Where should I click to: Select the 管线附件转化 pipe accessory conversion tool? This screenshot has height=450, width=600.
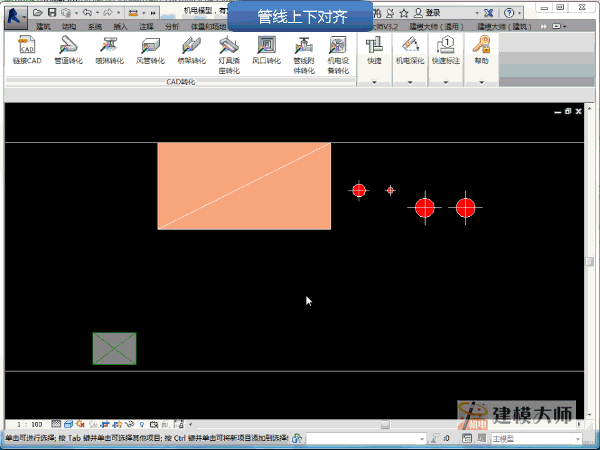(x=304, y=55)
